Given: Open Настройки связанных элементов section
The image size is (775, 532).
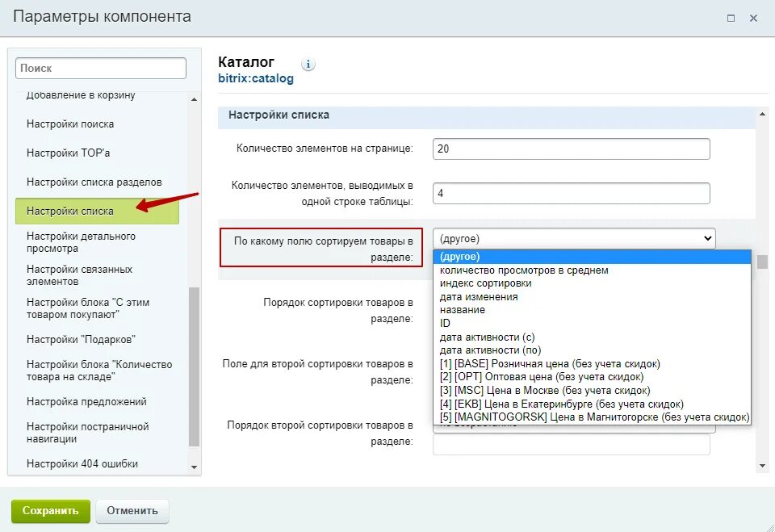Looking at the screenshot, I should 79,275.
